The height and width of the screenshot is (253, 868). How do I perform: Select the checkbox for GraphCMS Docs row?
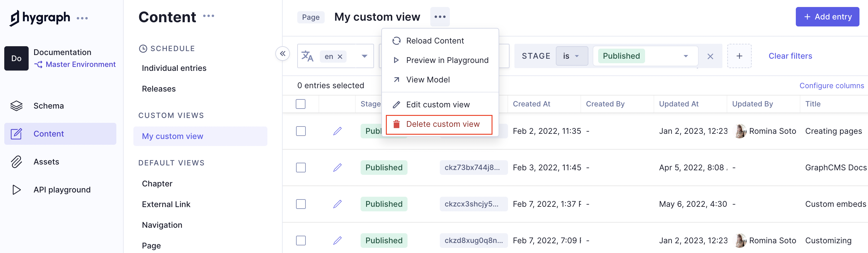(301, 168)
